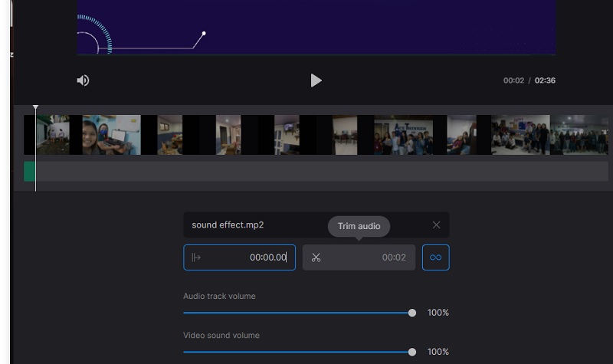This screenshot has width=613, height=364.
Task: Click the white playhead marker on the timeline
Action: pyautogui.click(x=35, y=109)
